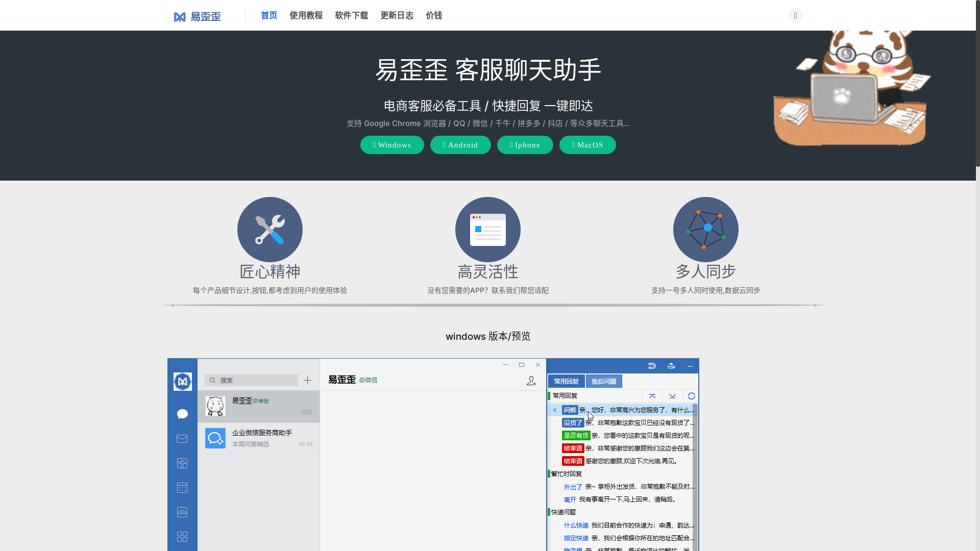Click the 多人同步 heading text
The width and height of the screenshot is (980, 551).
tap(706, 271)
